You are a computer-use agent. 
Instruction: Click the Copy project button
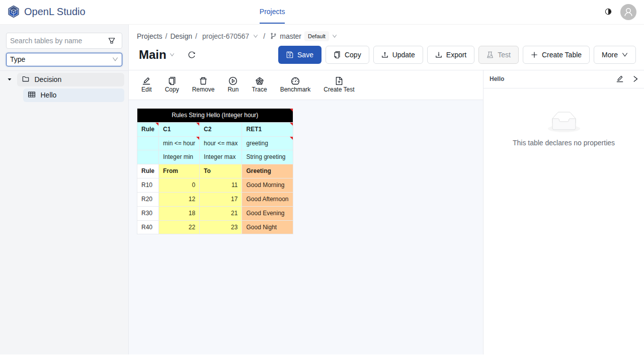tap(347, 55)
